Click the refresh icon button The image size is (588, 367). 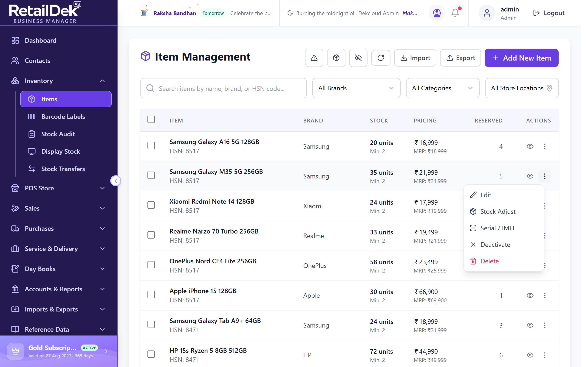(381, 58)
